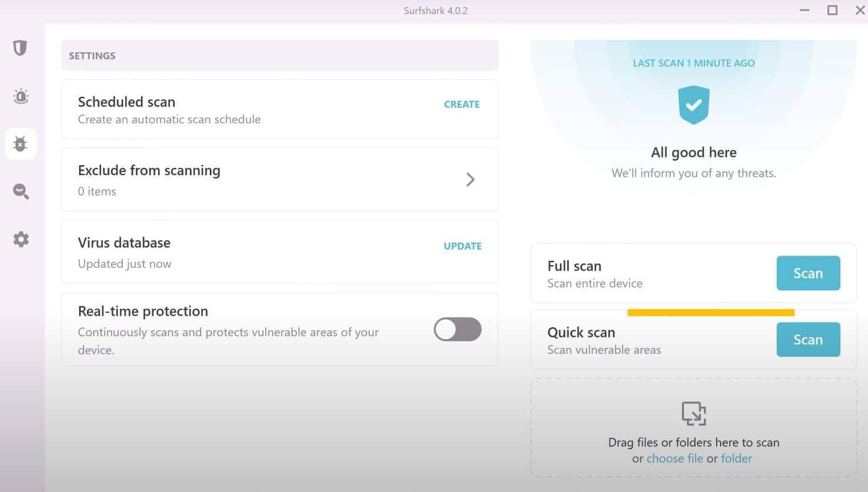Click 'Create an automatic scan schedule' text

169,119
